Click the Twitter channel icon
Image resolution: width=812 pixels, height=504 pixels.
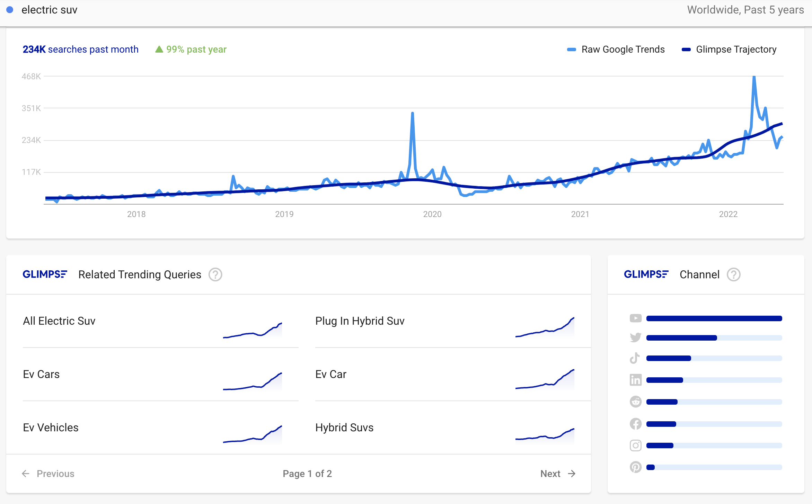635,337
